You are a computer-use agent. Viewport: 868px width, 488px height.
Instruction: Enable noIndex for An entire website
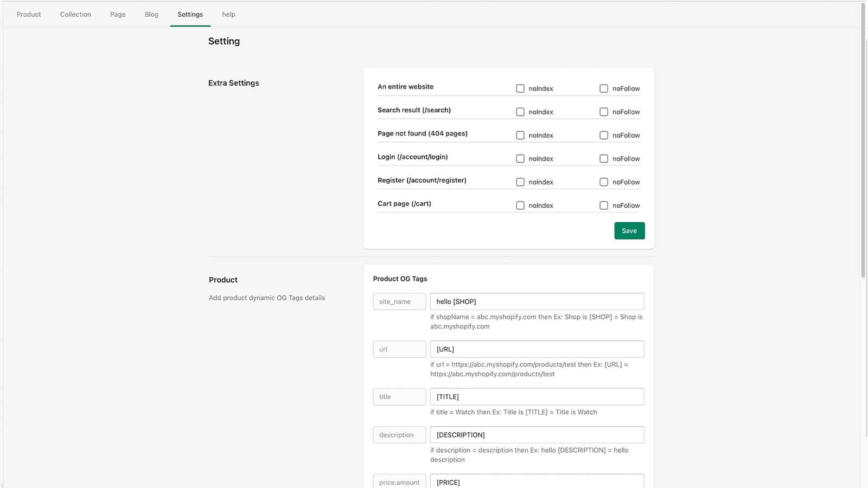[520, 88]
